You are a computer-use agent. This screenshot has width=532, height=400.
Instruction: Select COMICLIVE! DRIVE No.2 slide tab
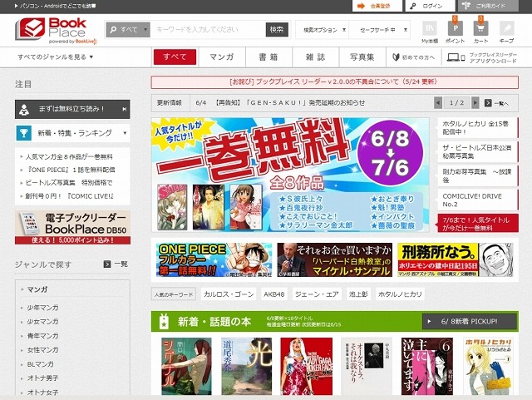[x=477, y=200]
